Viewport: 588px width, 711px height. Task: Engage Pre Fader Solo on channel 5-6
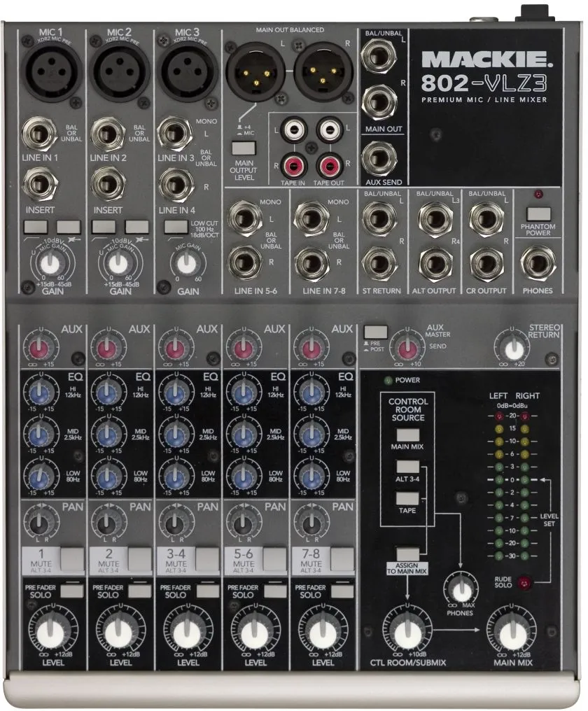275,591
